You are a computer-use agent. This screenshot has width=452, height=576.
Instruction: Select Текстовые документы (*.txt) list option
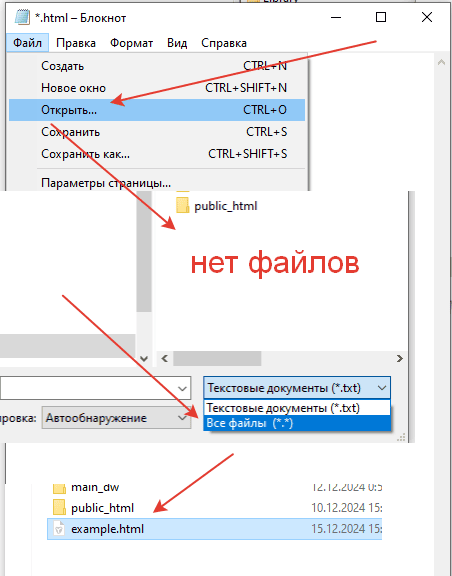(297, 408)
